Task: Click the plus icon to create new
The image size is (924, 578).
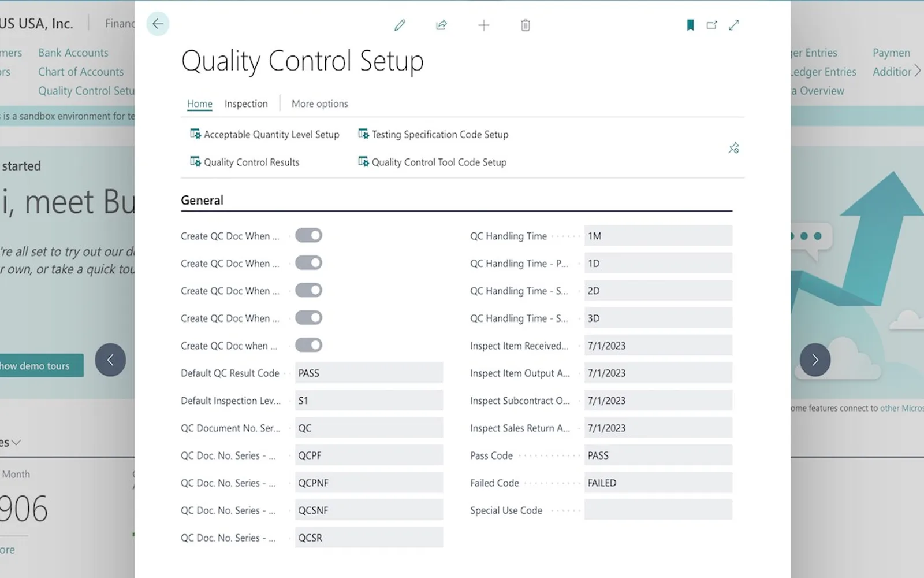Action: click(484, 25)
